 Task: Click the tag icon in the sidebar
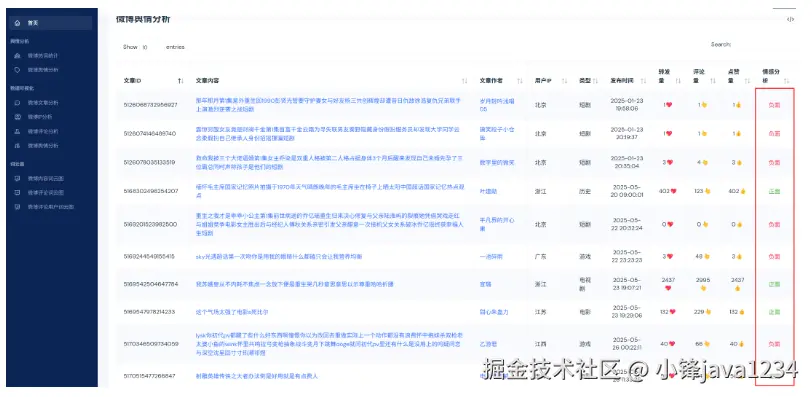[18, 70]
